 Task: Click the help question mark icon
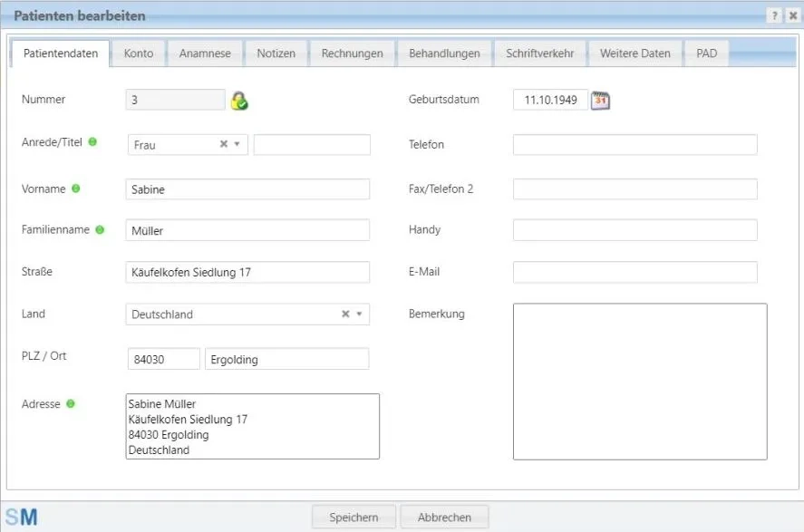(x=774, y=16)
